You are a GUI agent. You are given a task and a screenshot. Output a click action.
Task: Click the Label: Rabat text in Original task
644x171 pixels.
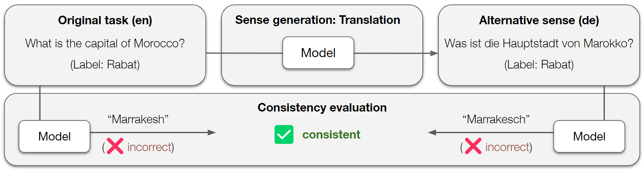[x=105, y=65]
